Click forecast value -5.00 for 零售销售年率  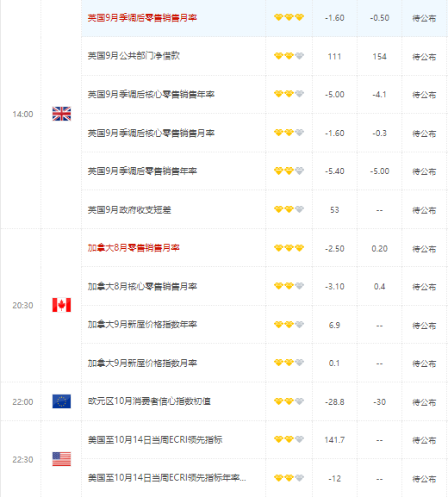pos(380,171)
